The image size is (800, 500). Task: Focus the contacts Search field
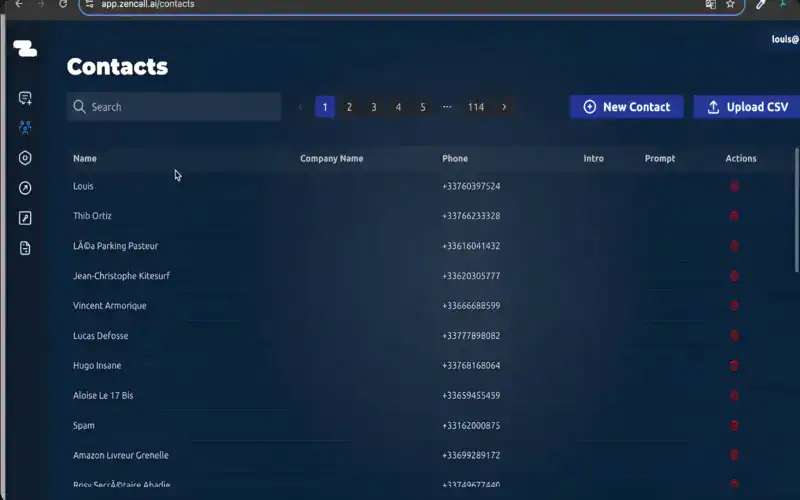click(x=173, y=107)
